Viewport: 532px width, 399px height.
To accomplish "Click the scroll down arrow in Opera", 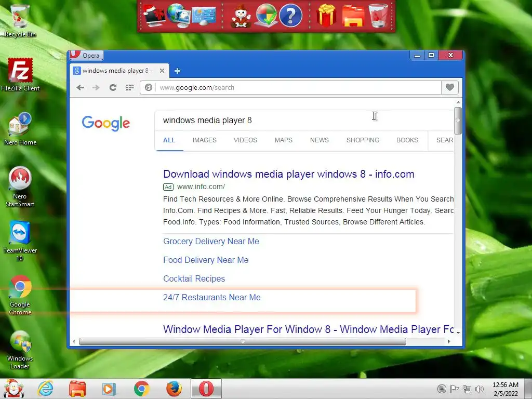I will pyautogui.click(x=458, y=332).
